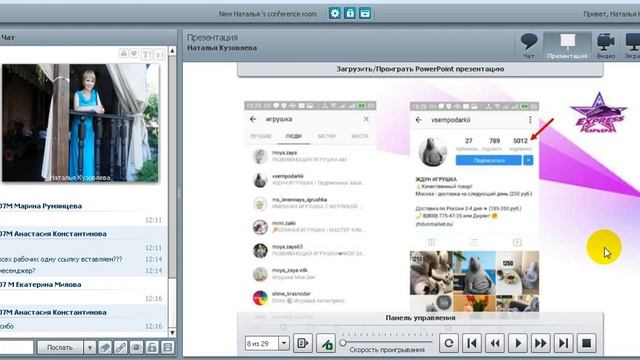Click the slide export icon beside slide selector

tap(303, 343)
